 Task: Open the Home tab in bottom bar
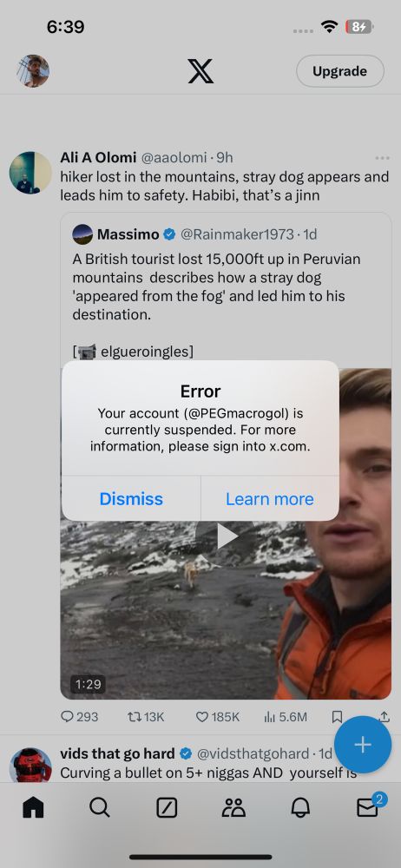(33, 808)
